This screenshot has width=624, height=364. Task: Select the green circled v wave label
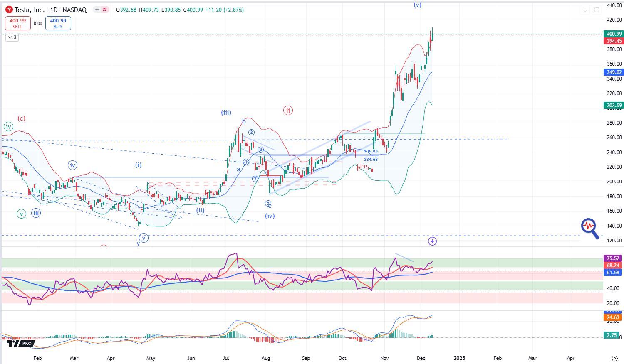point(21,214)
